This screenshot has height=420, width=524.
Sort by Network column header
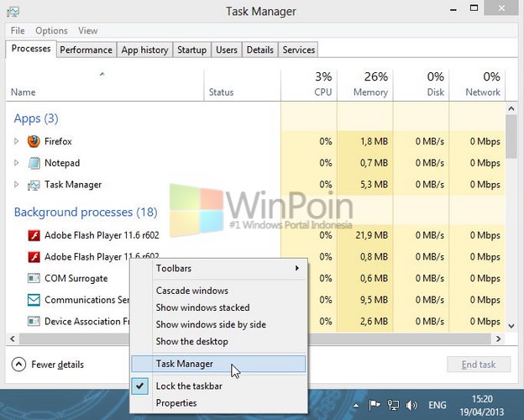(x=478, y=85)
